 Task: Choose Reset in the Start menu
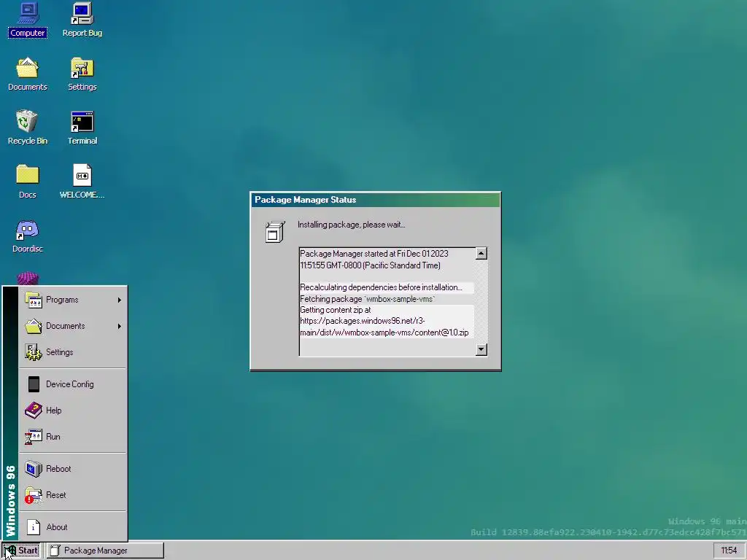tap(73, 495)
